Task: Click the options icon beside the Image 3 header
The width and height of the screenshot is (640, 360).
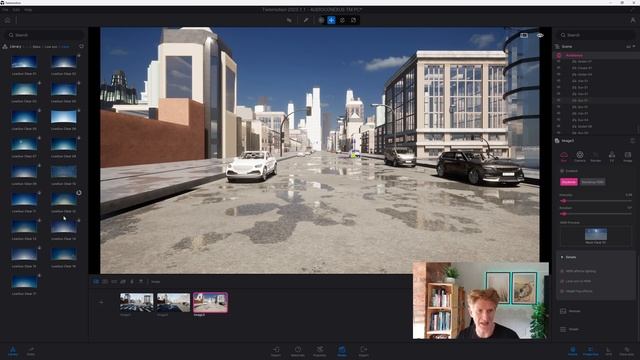Action: point(632,141)
